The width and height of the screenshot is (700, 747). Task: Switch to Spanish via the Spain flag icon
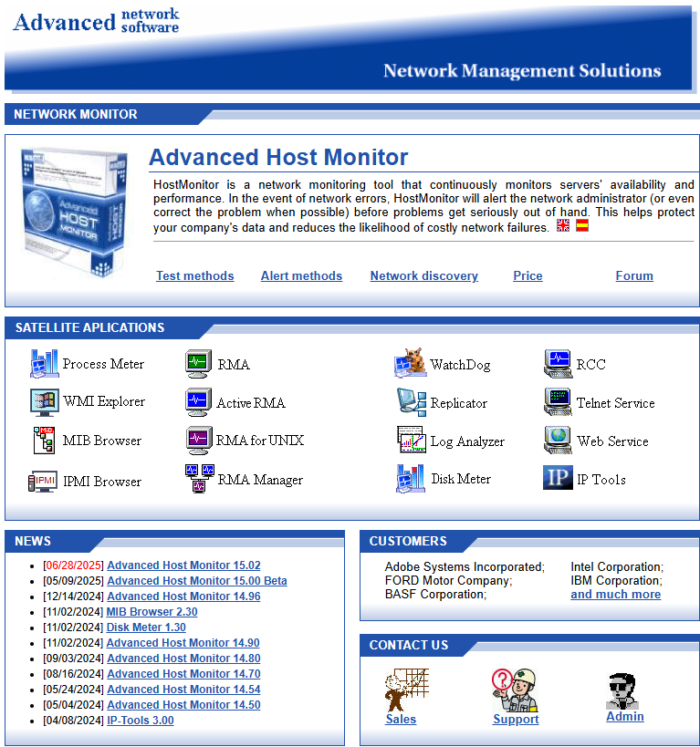click(x=581, y=225)
